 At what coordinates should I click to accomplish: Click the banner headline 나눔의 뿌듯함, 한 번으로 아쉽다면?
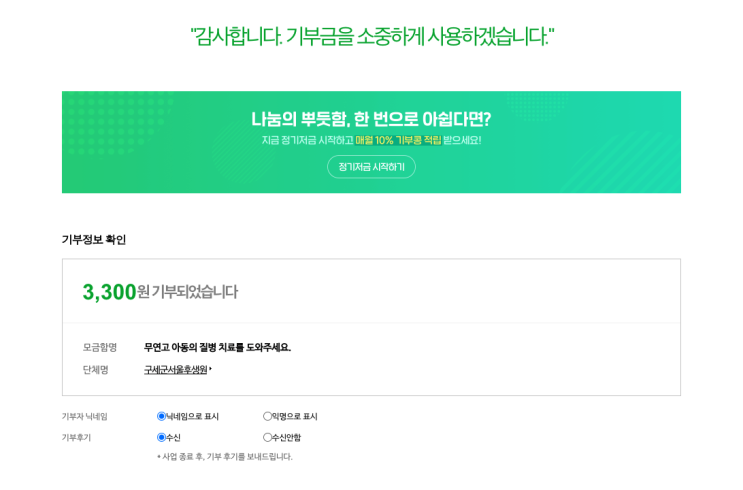[x=371, y=119]
